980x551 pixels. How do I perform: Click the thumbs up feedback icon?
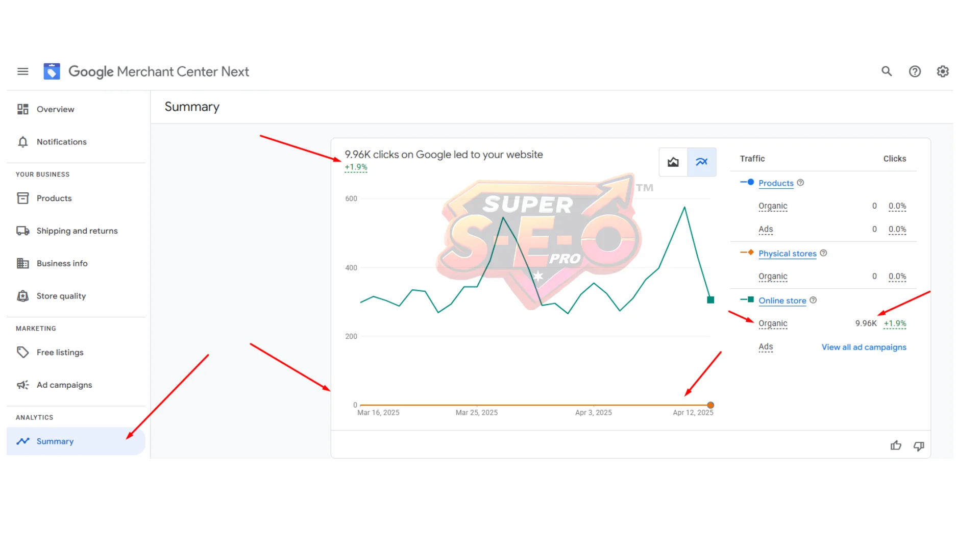[896, 446]
